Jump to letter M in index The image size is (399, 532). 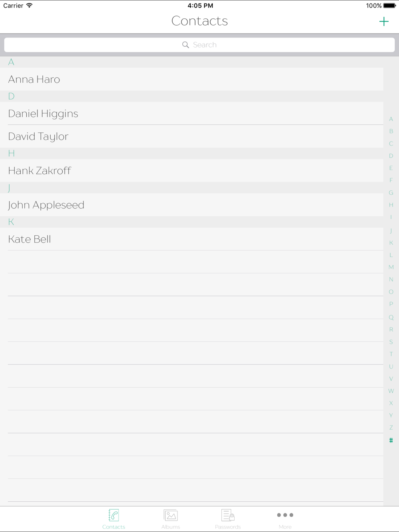[391, 267]
